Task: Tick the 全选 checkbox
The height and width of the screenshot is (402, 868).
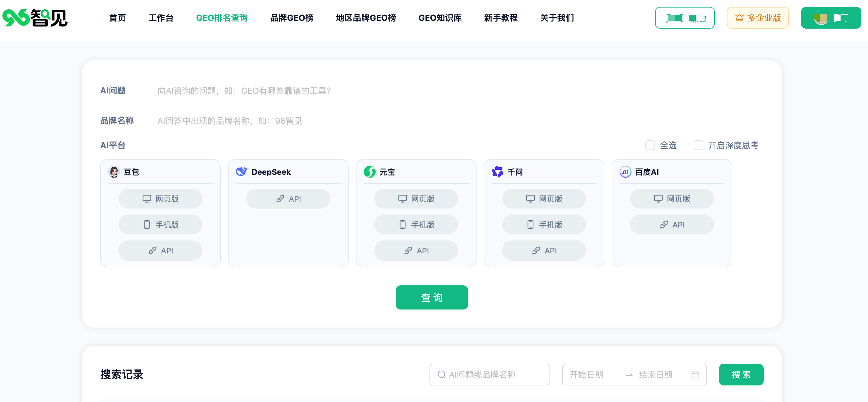Action: tap(650, 146)
